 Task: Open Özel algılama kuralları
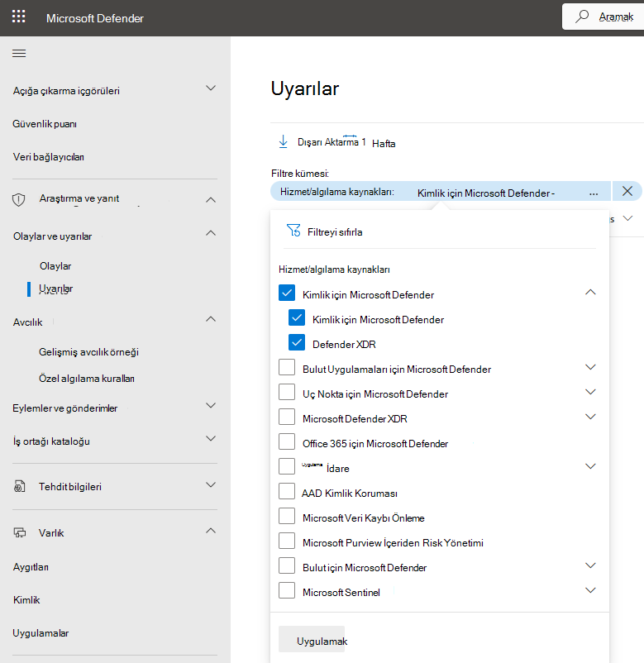click(87, 379)
